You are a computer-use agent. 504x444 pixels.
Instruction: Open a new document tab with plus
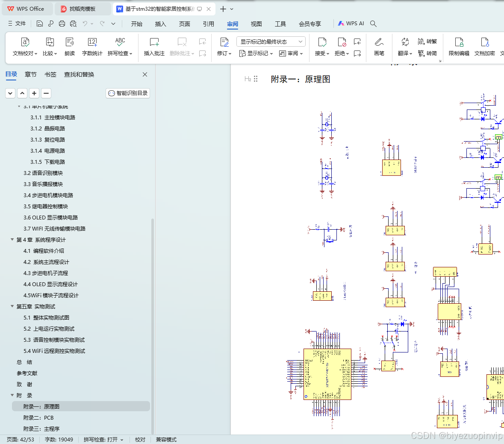pos(223,9)
